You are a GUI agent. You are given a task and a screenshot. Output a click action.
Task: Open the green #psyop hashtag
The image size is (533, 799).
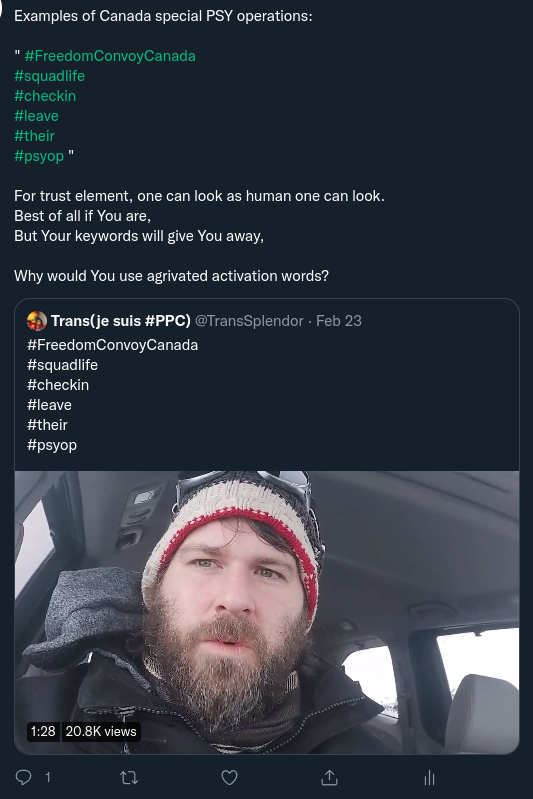click(39, 156)
